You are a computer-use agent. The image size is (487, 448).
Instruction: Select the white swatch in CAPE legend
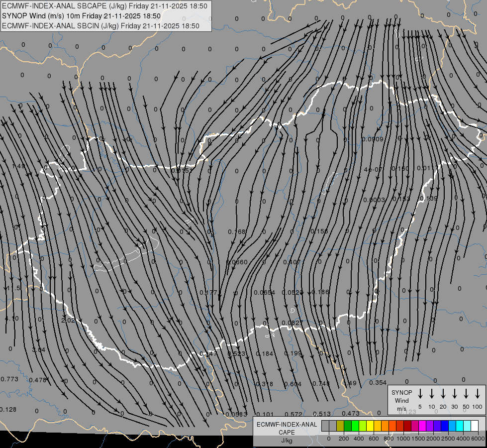pos(475,426)
